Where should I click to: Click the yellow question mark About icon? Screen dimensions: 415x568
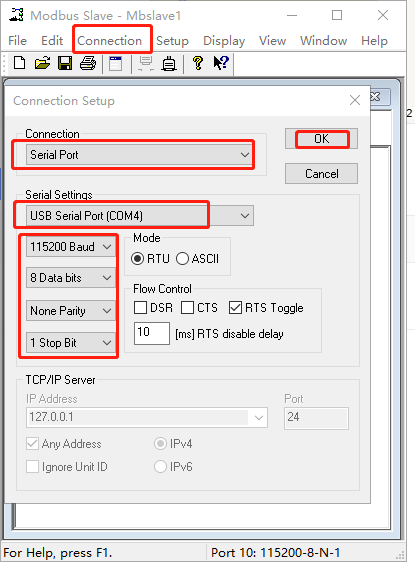[198, 63]
